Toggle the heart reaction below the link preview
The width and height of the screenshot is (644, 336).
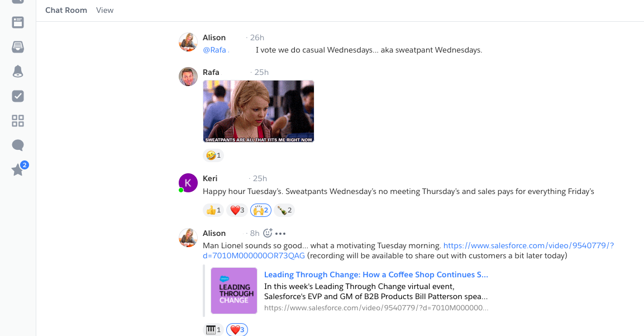point(237,329)
